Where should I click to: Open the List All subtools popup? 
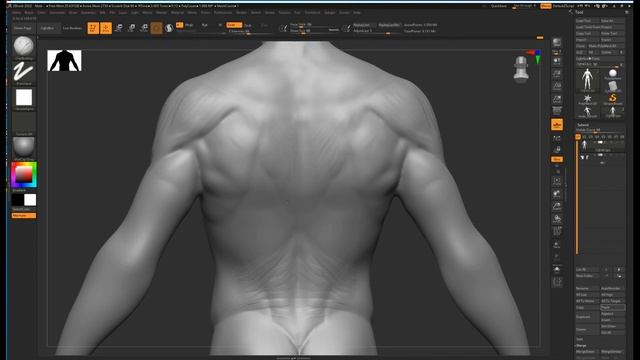[587, 270]
